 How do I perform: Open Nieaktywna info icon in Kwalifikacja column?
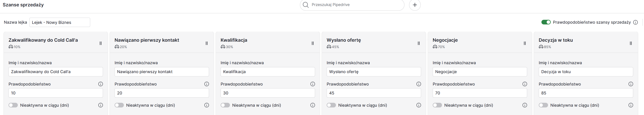313,105
